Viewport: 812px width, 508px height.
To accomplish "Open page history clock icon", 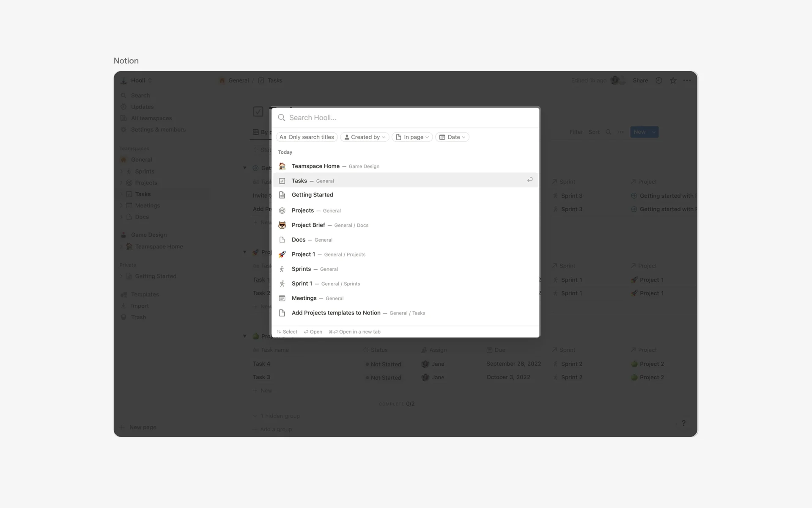I will tap(659, 80).
